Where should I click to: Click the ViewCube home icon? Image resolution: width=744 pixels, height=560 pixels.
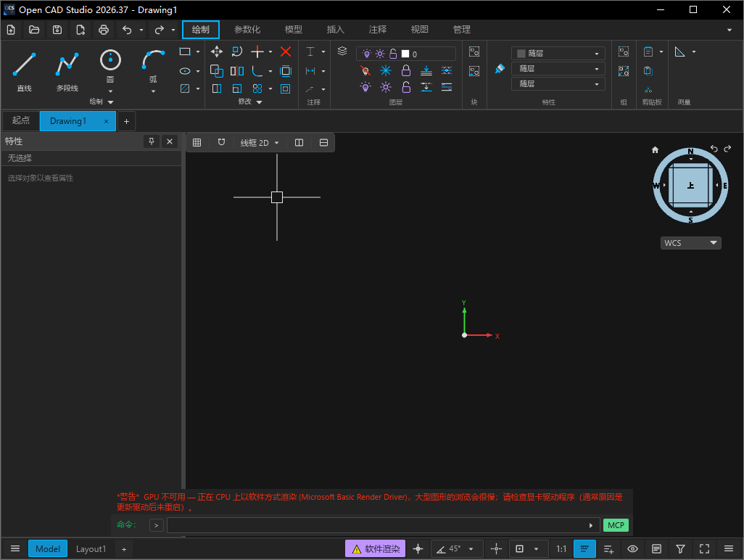tap(655, 150)
